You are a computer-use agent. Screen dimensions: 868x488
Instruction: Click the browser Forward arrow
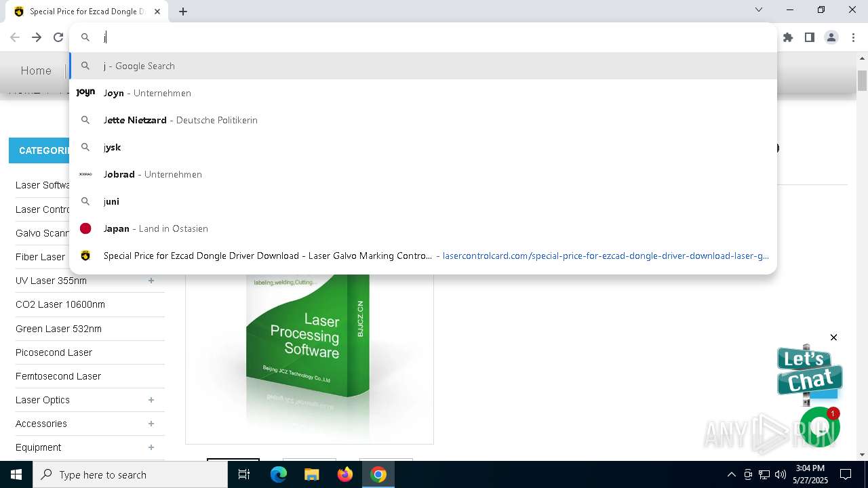37,37
